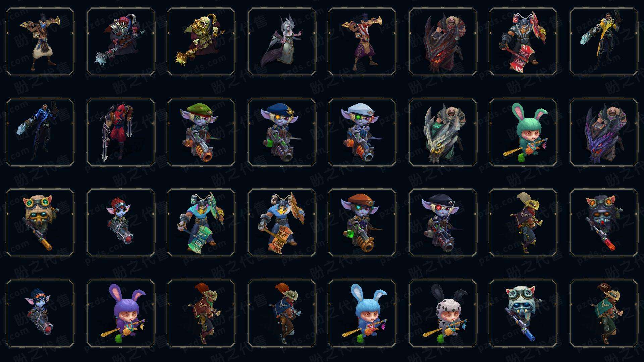Choose Tristana with the white captain cap
Viewport: 644px width, 362px height.
point(362,132)
